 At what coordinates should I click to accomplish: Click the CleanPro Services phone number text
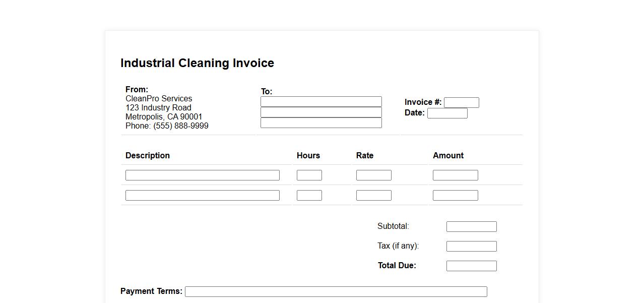(167, 126)
